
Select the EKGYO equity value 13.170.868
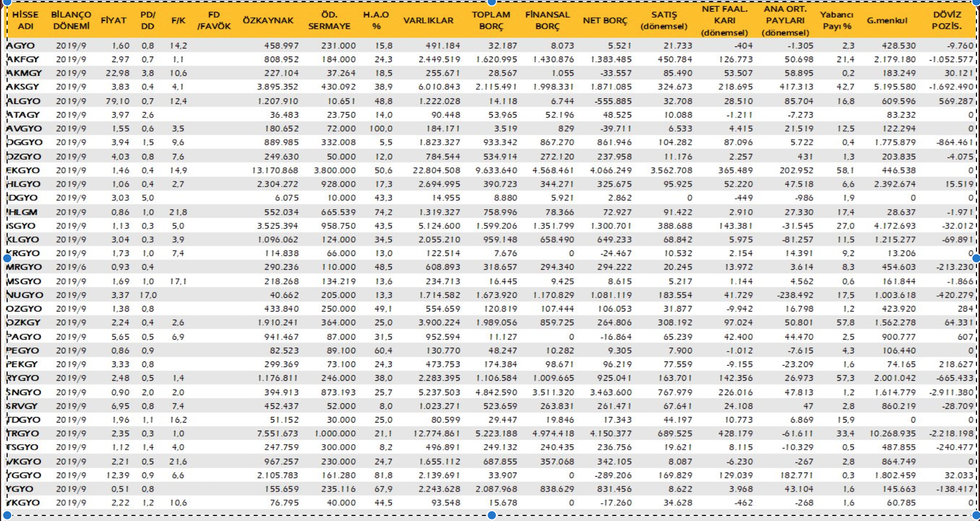(x=275, y=170)
